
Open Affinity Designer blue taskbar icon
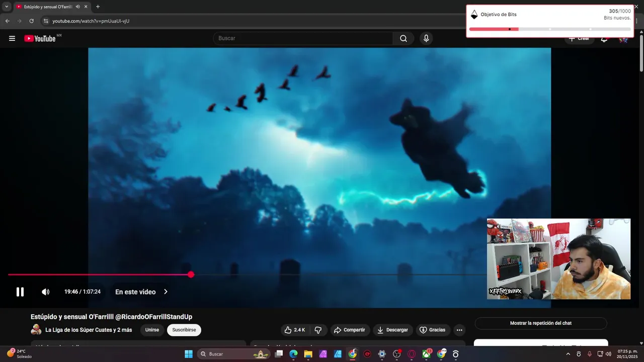click(338, 354)
